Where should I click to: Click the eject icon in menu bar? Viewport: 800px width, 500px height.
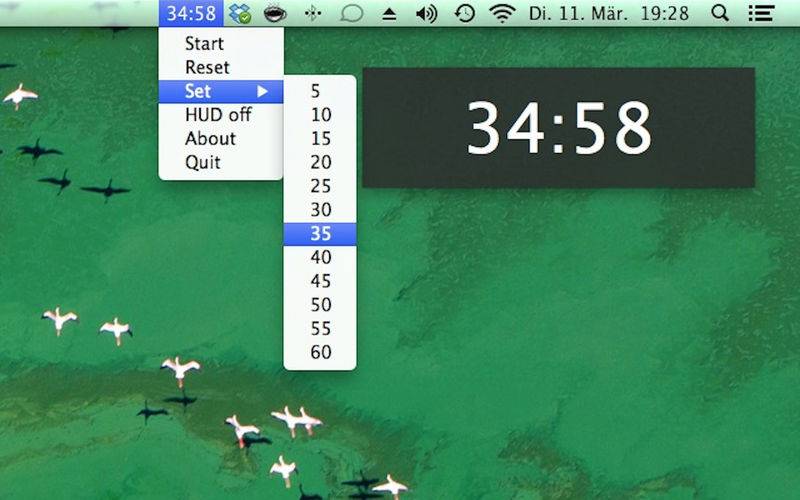[389, 14]
